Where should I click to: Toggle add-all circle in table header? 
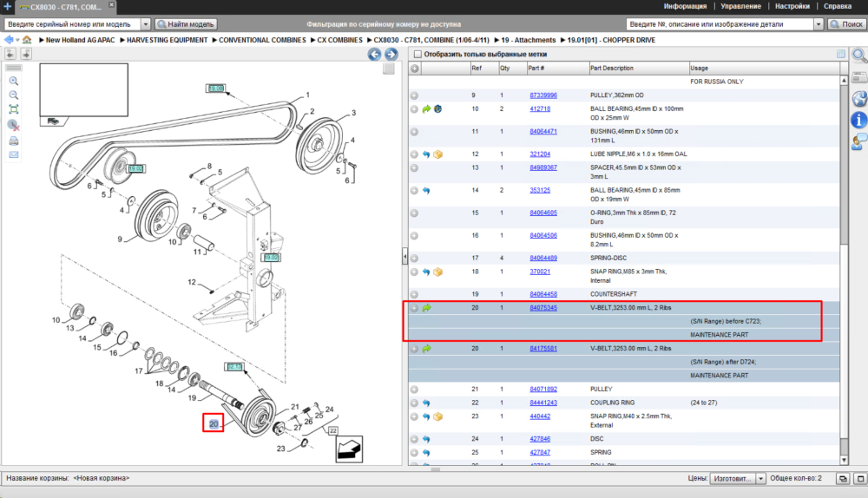[x=415, y=69]
